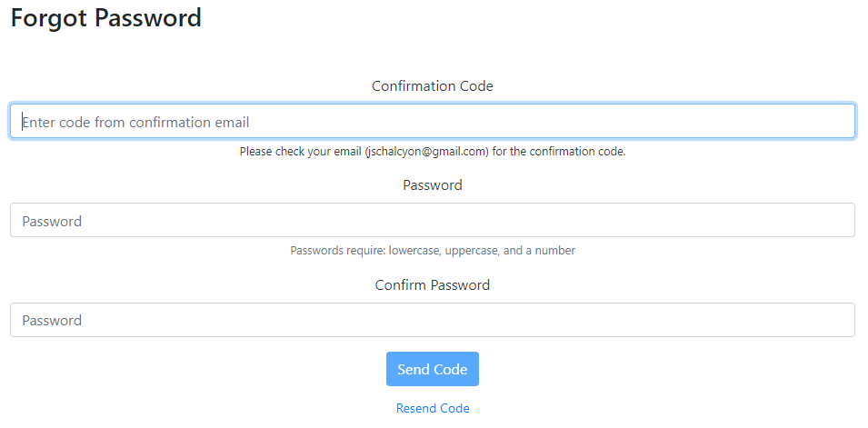Request a new code via Resend Code
This screenshot has width=868, height=428.
[433, 408]
